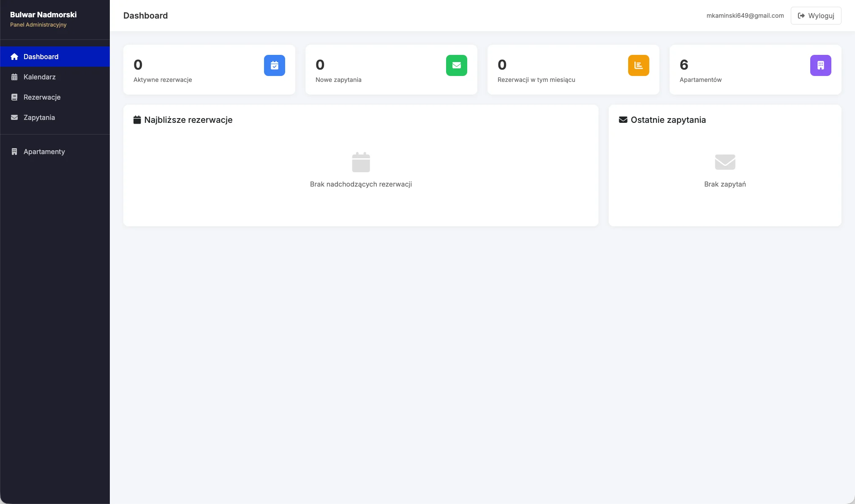
Task: Click the purple building icon for Apartamentów
Action: (820, 65)
